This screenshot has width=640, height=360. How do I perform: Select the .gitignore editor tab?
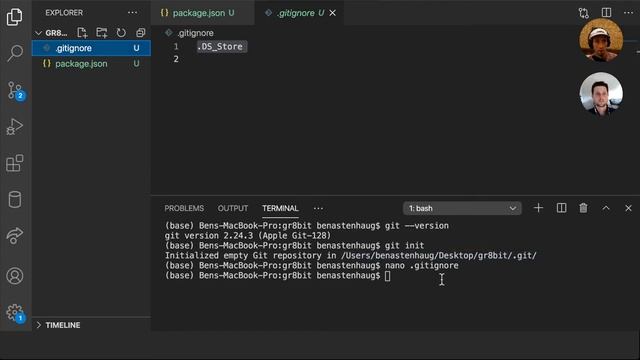(299, 13)
